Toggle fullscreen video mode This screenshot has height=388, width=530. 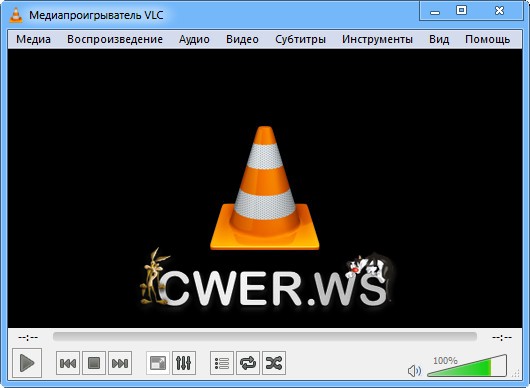pyautogui.click(x=158, y=363)
